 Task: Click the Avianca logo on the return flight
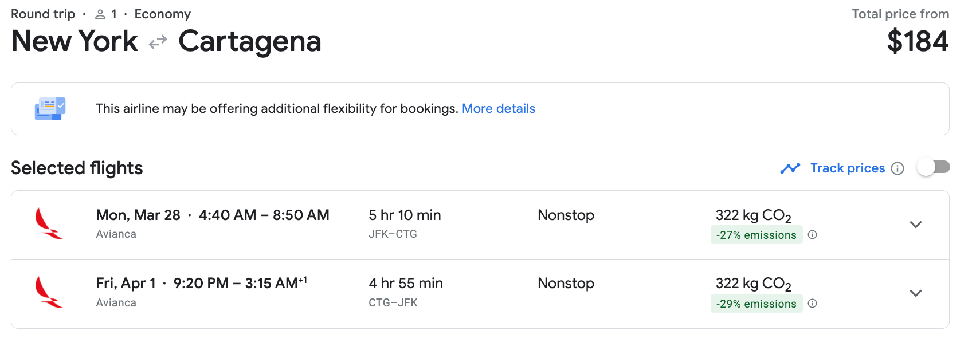(49, 293)
